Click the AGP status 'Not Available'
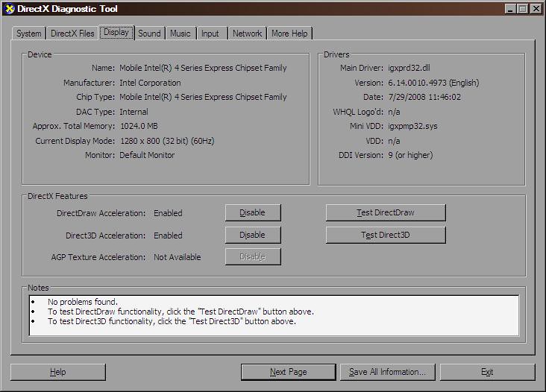This screenshot has width=546, height=392. [x=178, y=257]
